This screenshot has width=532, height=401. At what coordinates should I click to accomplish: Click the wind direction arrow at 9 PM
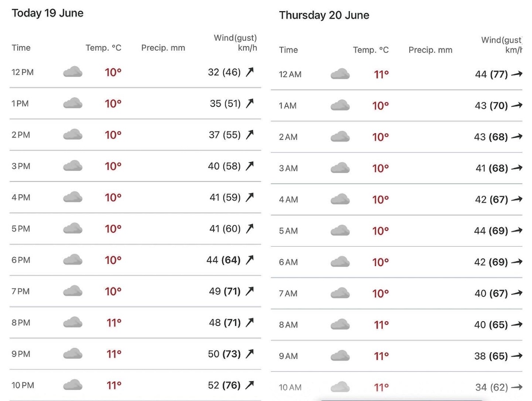pyautogui.click(x=250, y=354)
